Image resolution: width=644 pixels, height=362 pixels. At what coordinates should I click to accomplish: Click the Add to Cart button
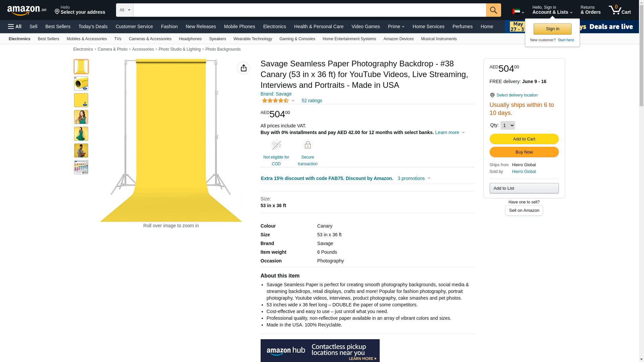click(524, 139)
